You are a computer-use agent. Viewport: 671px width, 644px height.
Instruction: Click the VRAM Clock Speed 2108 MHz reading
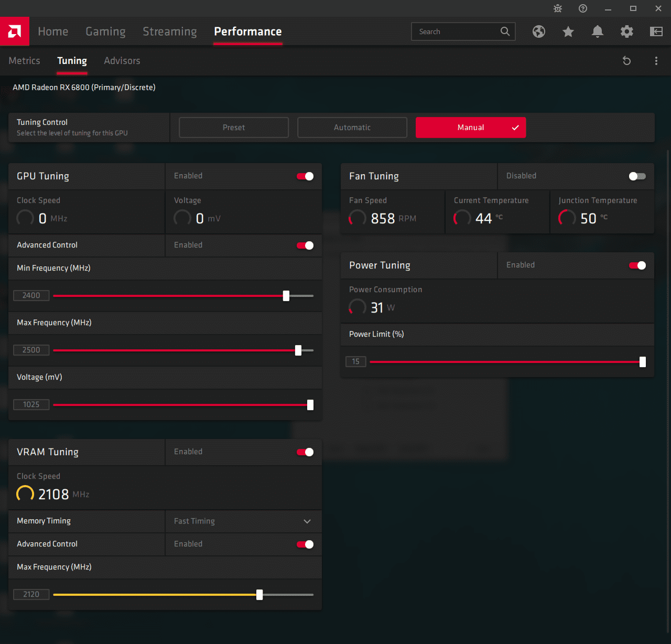(53, 494)
